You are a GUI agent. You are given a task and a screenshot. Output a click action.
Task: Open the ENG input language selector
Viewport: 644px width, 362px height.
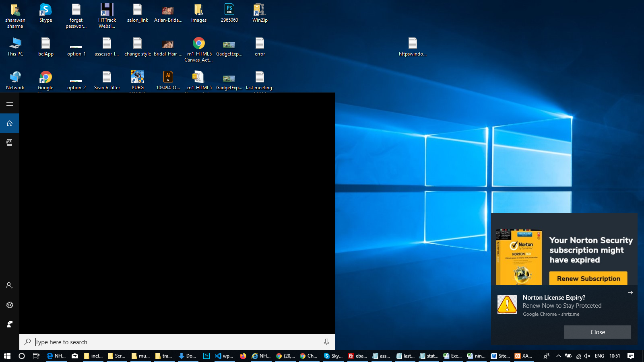coord(599,356)
